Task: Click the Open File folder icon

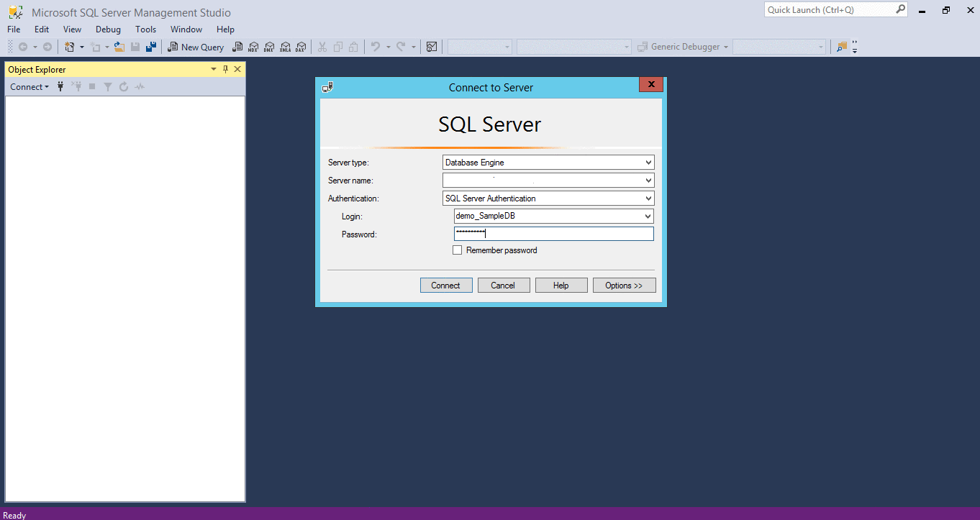Action: point(119,47)
